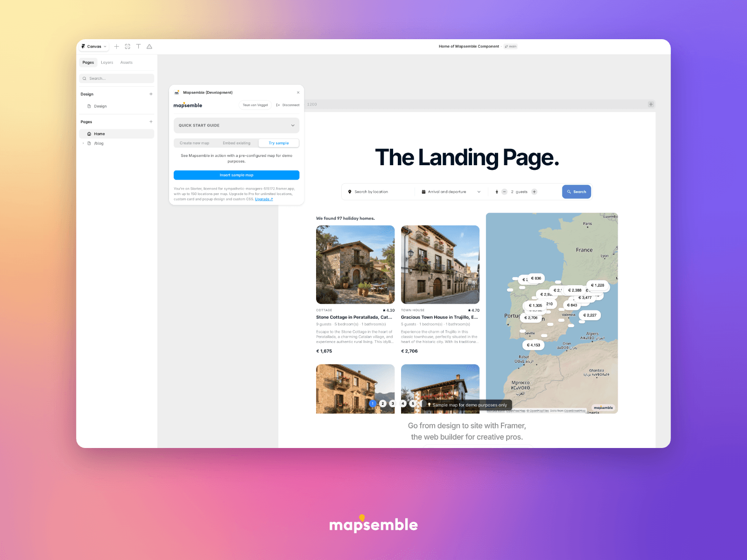Click the € 2,388 map price marker

575,290
